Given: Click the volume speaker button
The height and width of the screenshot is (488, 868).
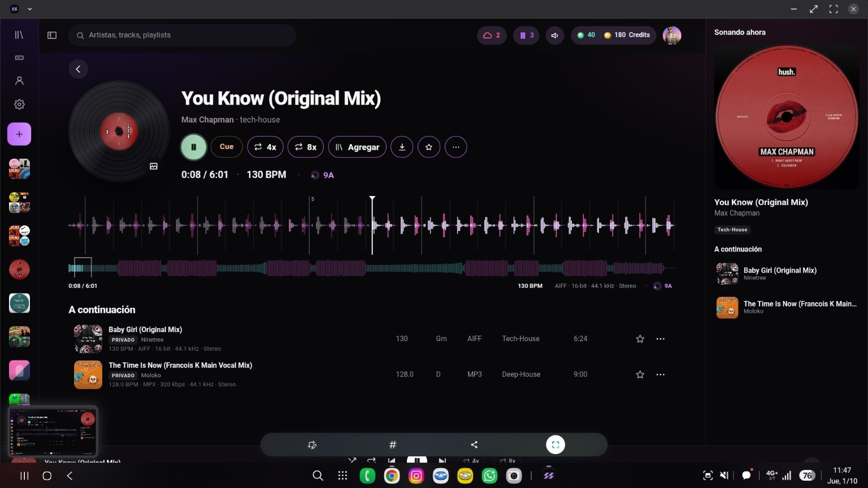Looking at the screenshot, I should pyautogui.click(x=555, y=35).
